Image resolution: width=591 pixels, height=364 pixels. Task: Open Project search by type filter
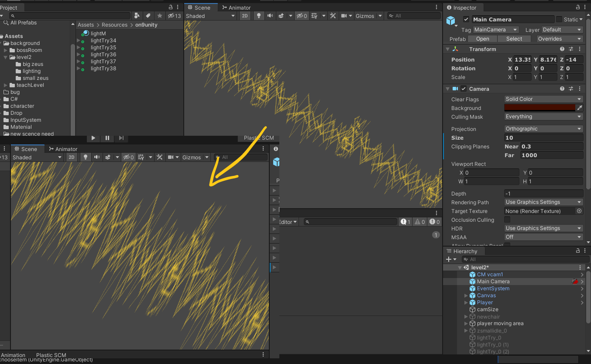point(137,16)
